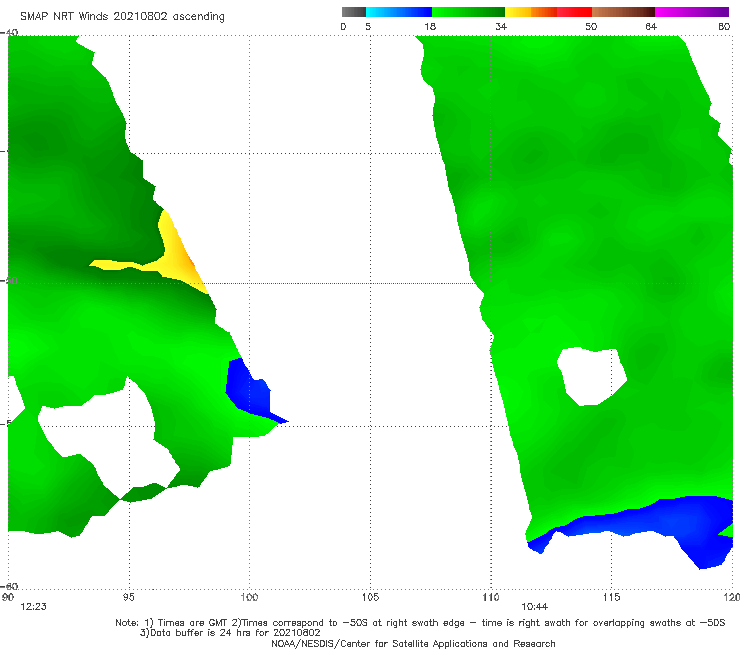Click the cyan-blue segment of the color bar
740x650 pixels.
pyautogui.click(x=399, y=12)
